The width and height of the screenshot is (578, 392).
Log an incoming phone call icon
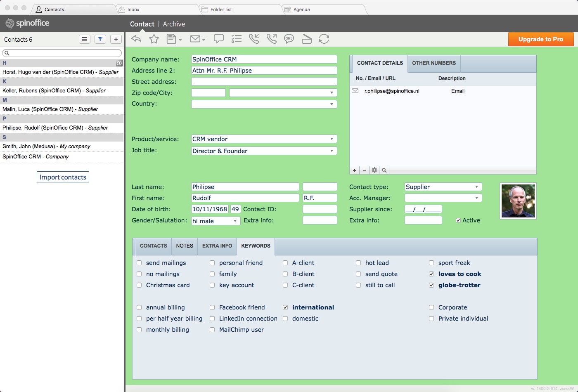tap(254, 39)
